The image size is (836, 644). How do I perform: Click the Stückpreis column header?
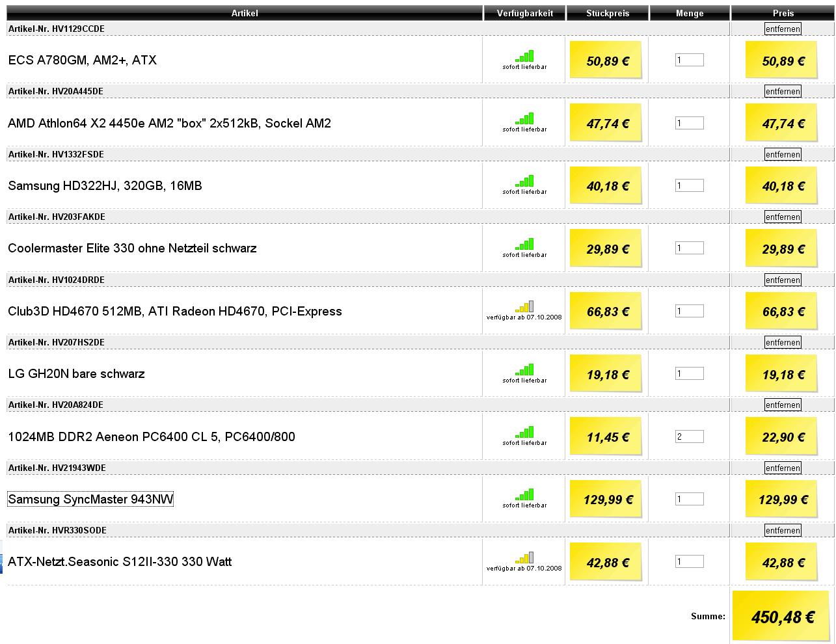pos(608,13)
